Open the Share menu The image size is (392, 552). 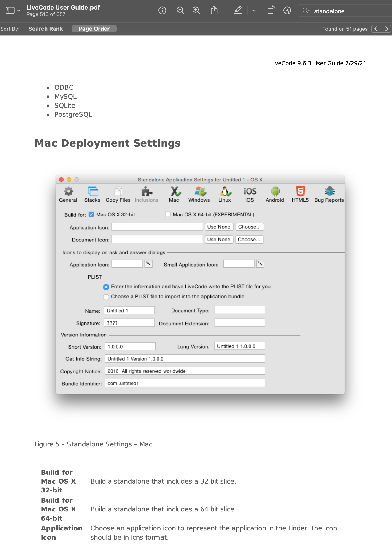[x=214, y=10]
